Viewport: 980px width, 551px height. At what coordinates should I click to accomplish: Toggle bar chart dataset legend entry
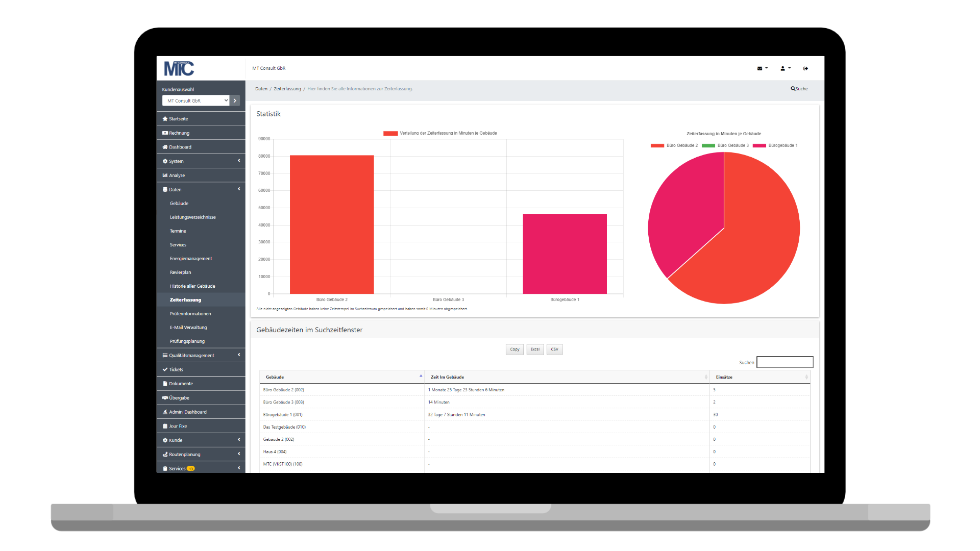(440, 133)
